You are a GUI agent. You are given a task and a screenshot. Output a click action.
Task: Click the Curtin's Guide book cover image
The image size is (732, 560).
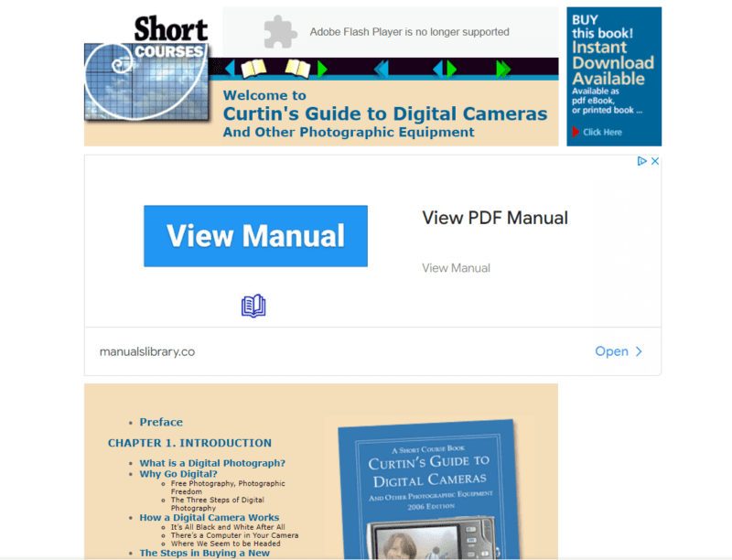[430, 489]
